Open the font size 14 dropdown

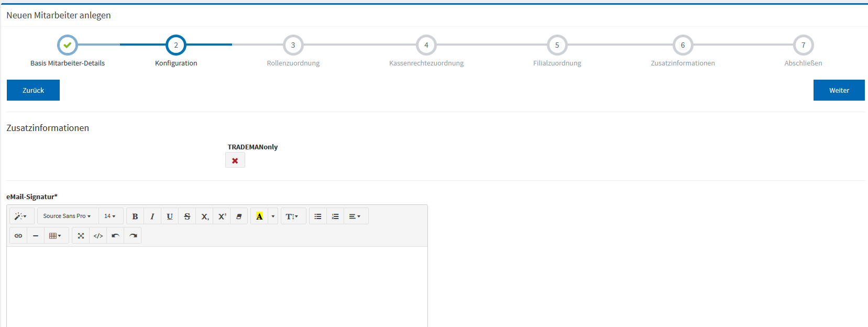click(x=110, y=216)
